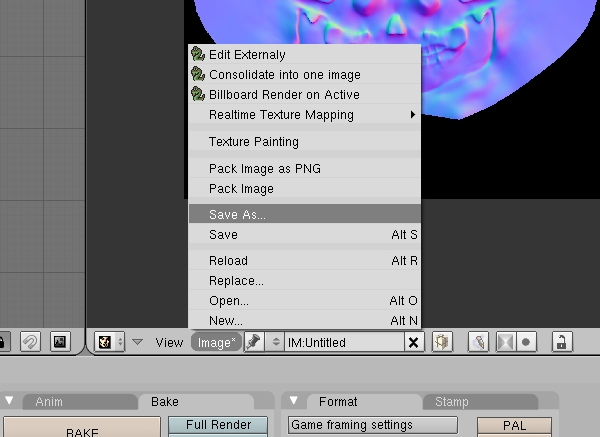The width and height of the screenshot is (600, 437).
Task: Collapse the Bake panel triangle
Action: 9,401
